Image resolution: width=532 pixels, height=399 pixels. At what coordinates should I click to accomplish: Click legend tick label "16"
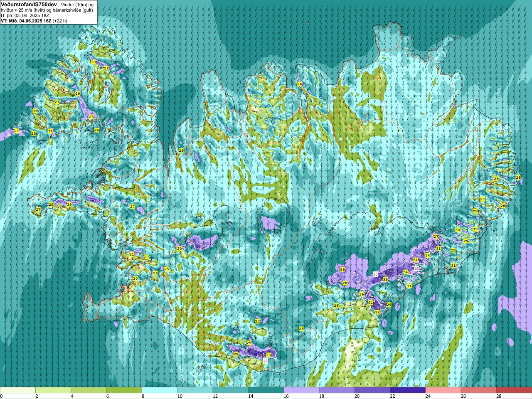(286, 396)
